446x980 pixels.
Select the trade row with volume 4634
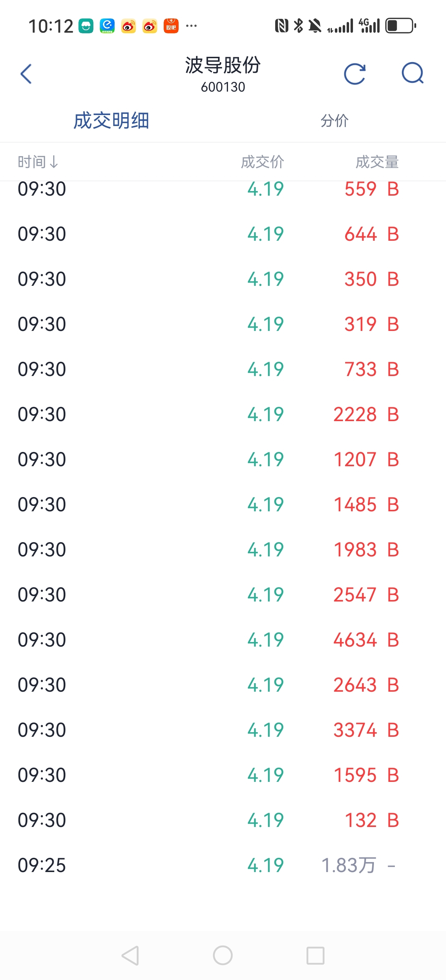(x=223, y=639)
